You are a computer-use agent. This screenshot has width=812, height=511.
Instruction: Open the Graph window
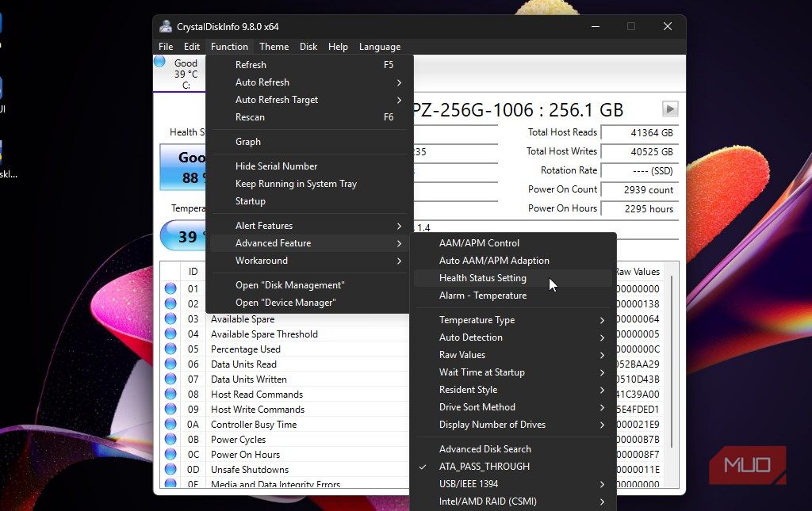click(308, 142)
